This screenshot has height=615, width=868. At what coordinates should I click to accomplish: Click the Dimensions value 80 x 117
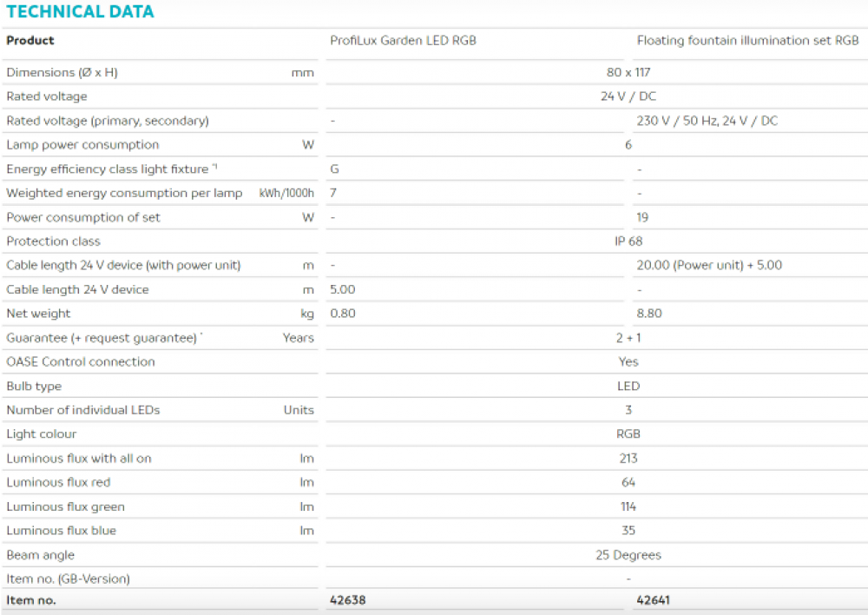coord(628,73)
